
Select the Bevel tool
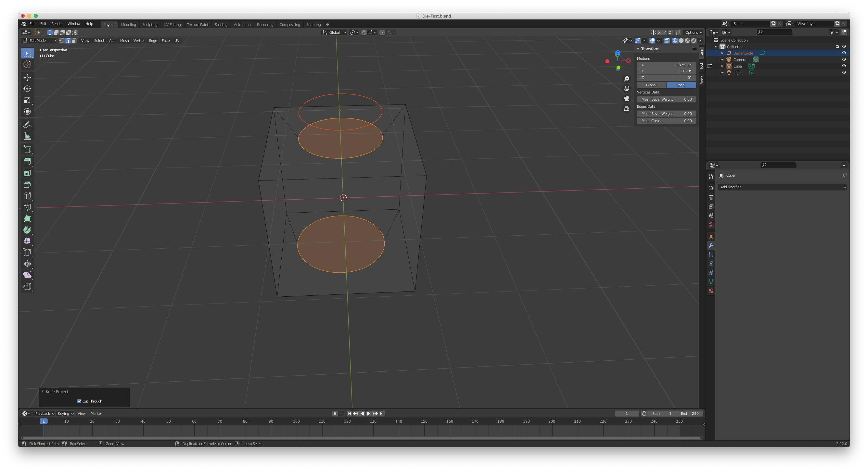[x=27, y=184]
